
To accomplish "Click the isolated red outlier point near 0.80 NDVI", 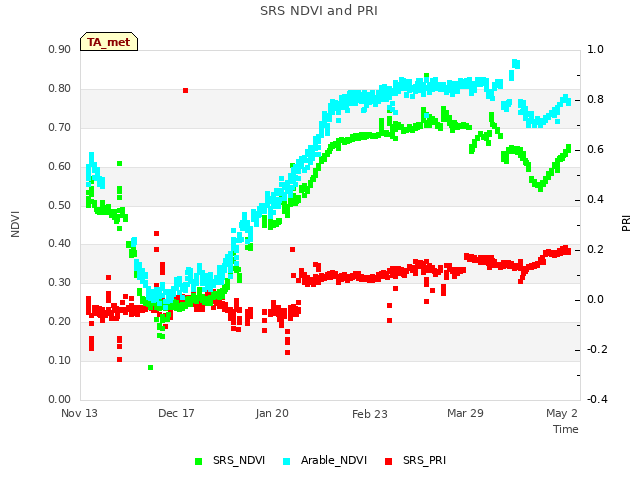I will point(185,90).
